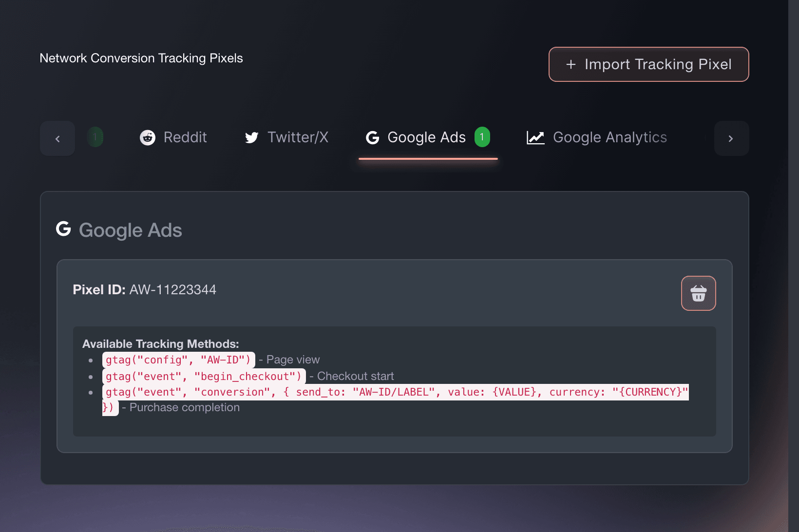This screenshot has height=532, width=799.
Task: Click the gtag begin_checkout code snippet
Action: (x=204, y=377)
